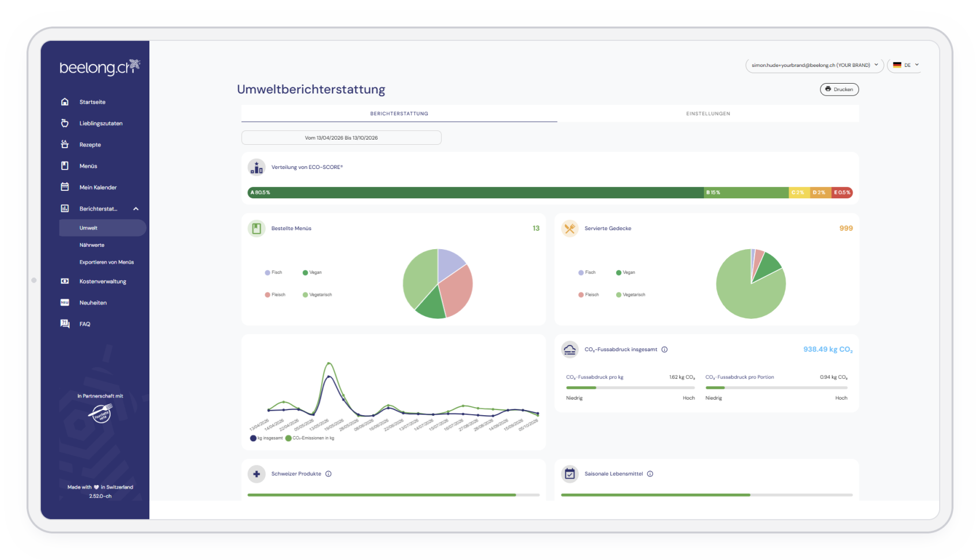Toggle Fisch legend in Servierte Gedecke
Image resolution: width=980 pixels, height=560 pixels.
click(x=587, y=272)
